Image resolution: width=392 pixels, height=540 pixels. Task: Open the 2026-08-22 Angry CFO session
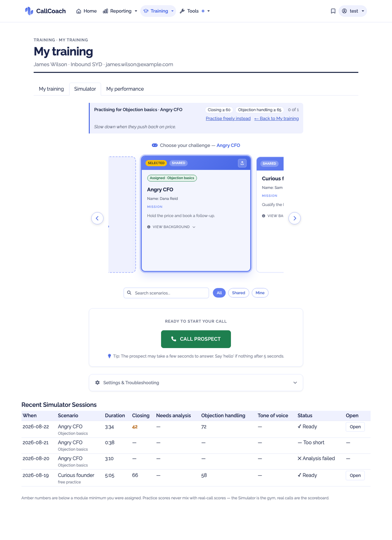[x=355, y=427]
